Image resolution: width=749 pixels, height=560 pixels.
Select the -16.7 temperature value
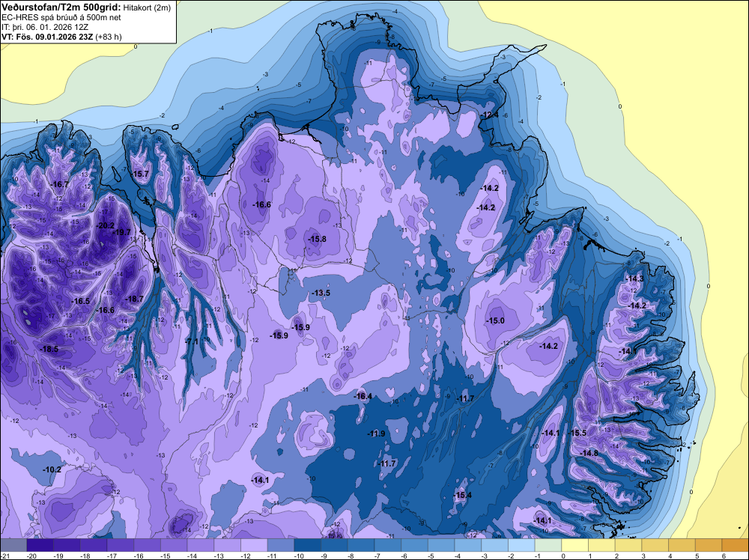pos(60,184)
